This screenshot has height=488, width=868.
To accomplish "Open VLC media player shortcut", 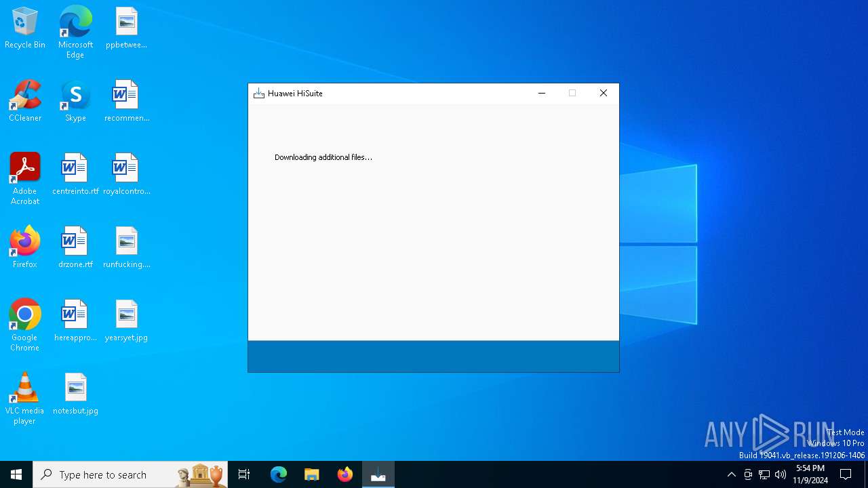I will [25, 399].
